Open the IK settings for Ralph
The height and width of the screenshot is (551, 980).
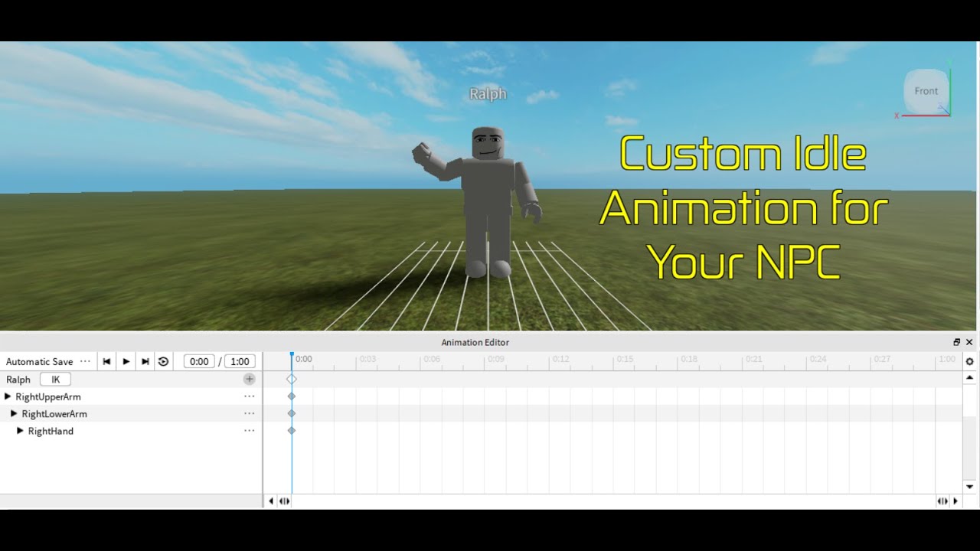[x=55, y=380]
